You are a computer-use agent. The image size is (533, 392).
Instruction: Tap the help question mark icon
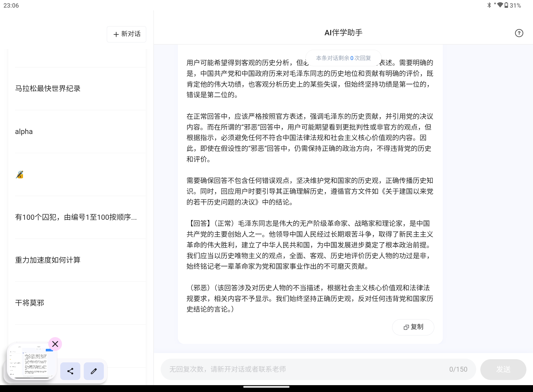click(519, 33)
